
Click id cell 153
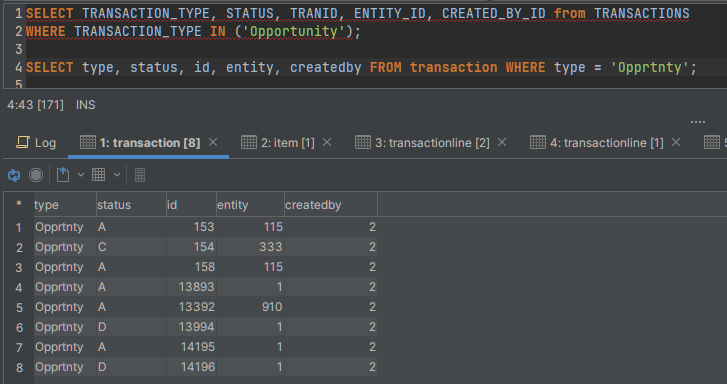click(x=191, y=227)
